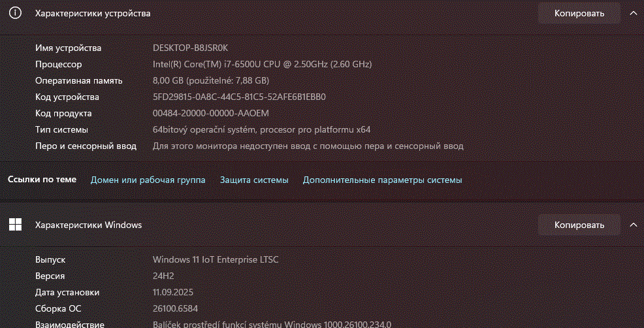Click the Сборка ОС label
This screenshot has height=328, width=644.
pos(58,308)
